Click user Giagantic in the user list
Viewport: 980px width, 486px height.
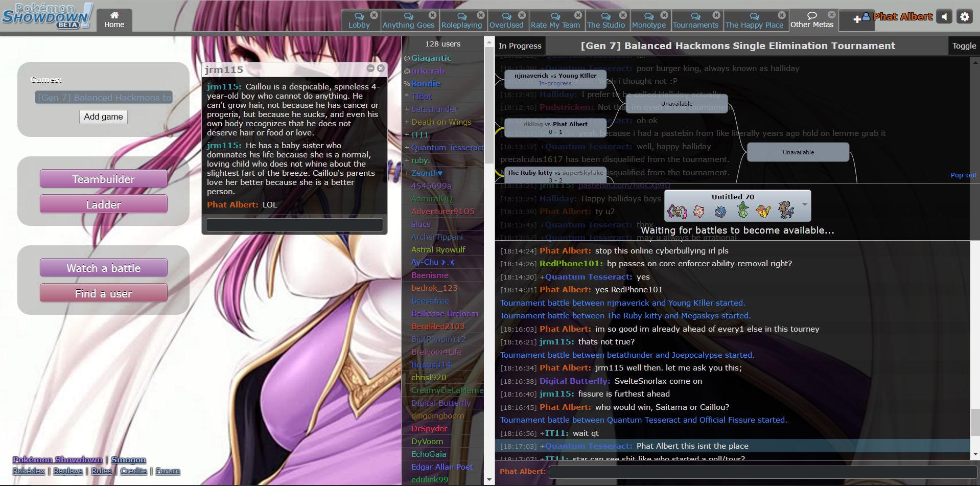431,58
